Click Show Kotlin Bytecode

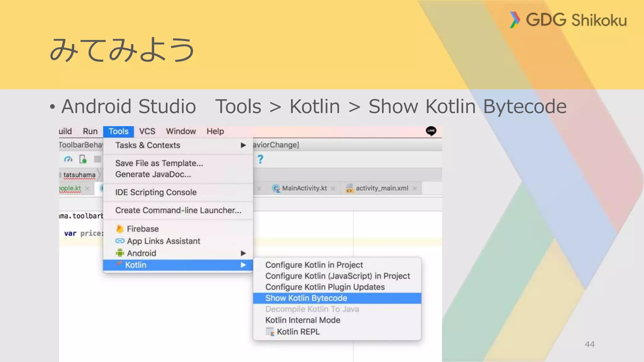337,298
